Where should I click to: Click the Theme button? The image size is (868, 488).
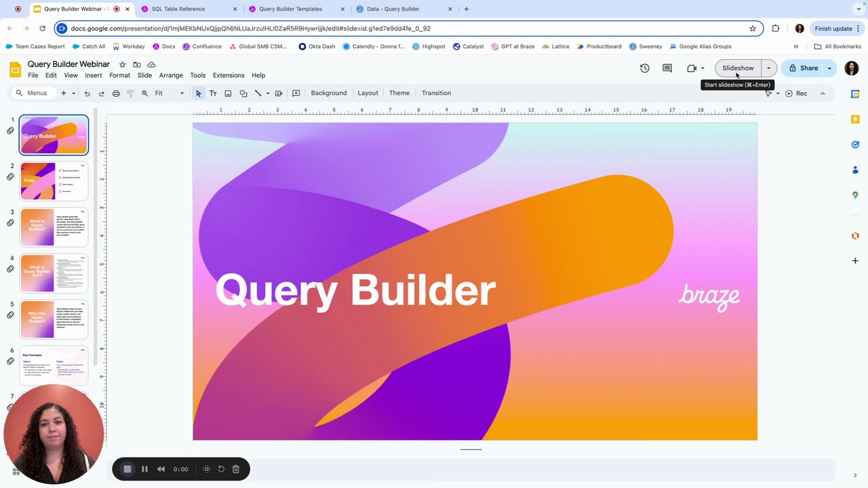point(399,93)
